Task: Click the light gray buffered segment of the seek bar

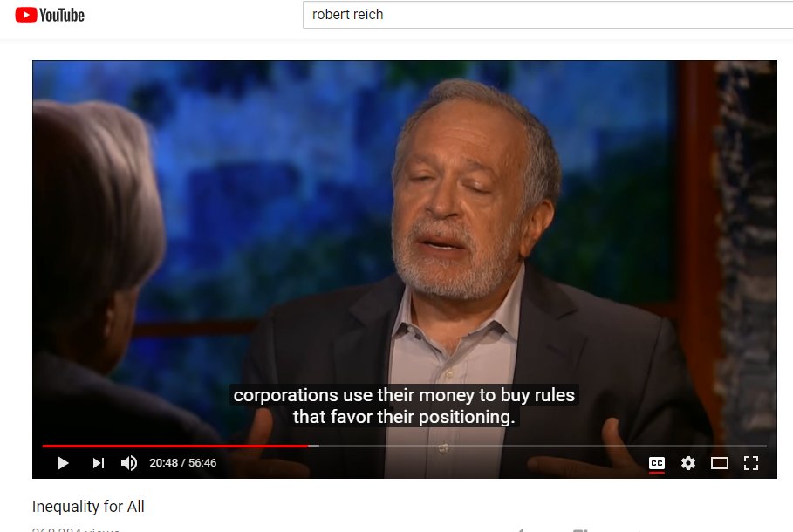Action: 313,446
